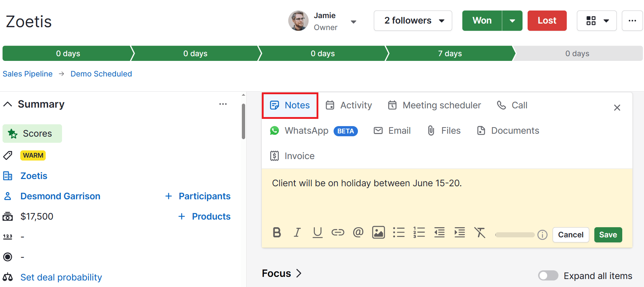Open Desmond Garrison contact link
The width and height of the screenshot is (644, 287).
60,196
